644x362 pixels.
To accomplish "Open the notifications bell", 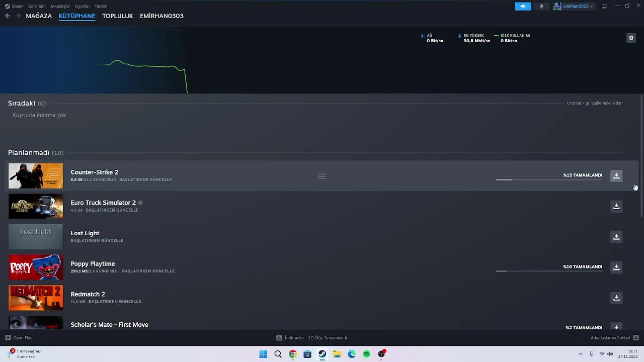I will [541, 6].
